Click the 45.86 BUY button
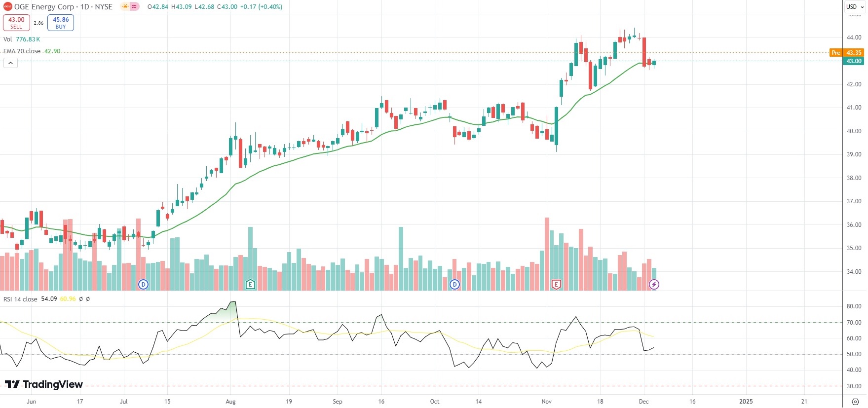This screenshot has height=408, width=868. tap(61, 23)
